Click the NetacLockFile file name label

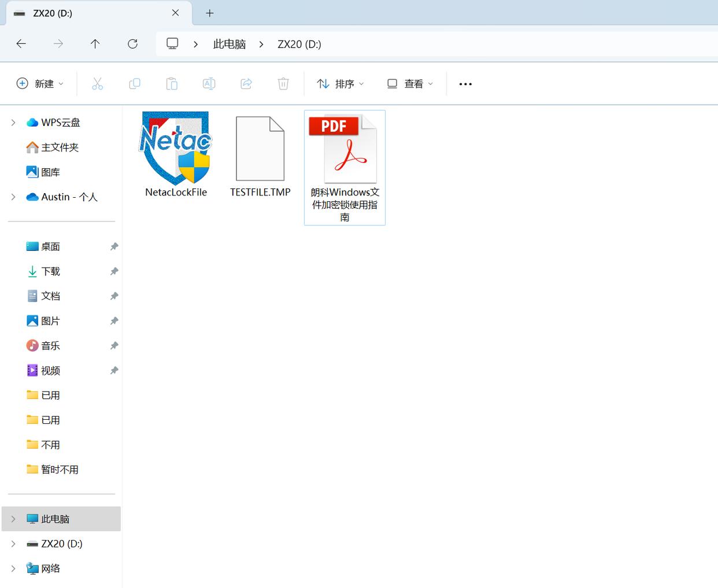pos(176,193)
